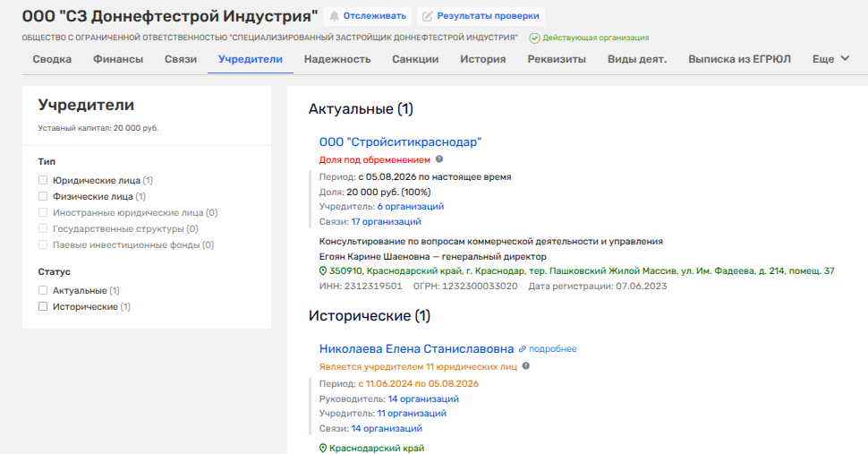This screenshot has width=868, height=454.
Task: Open the 17 организаций connections link
Action: (x=386, y=221)
